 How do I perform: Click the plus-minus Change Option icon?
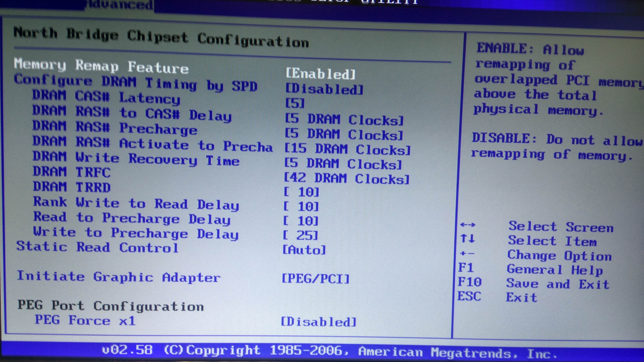(467, 253)
